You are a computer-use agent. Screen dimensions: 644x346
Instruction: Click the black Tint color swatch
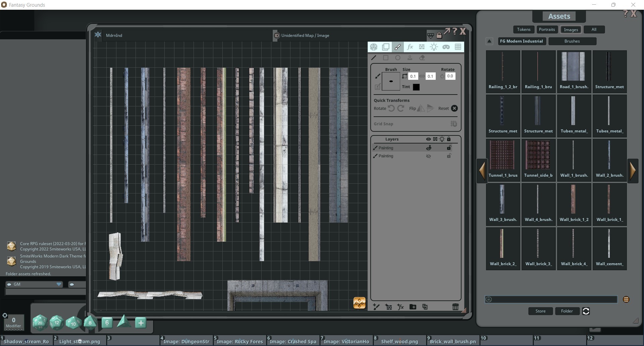point(416,87)
